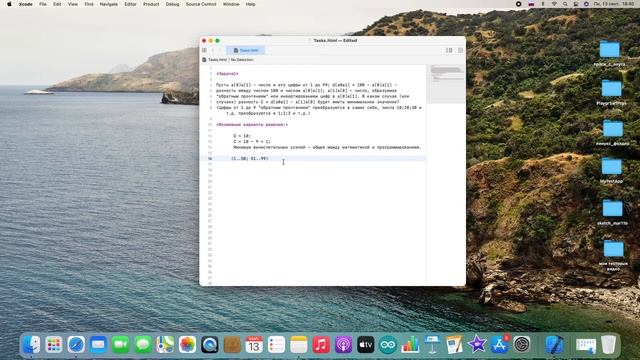This screenshot has width=640, height=360.
Task: Open the Product menu
Action: pos(151,4)
